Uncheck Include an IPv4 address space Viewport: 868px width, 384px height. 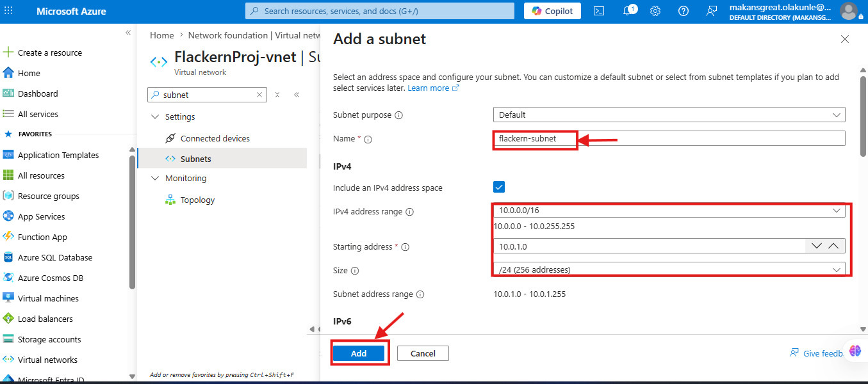coord(499,188)
